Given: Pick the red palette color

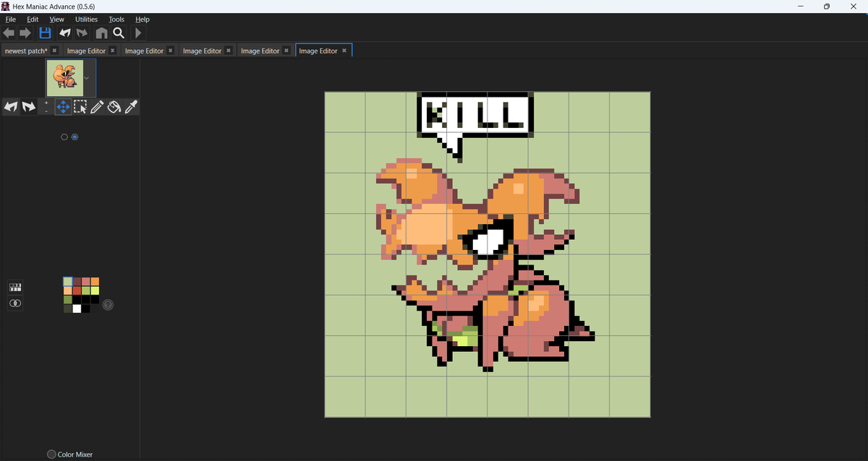Looking at the screenshot, I should [77, 290].
